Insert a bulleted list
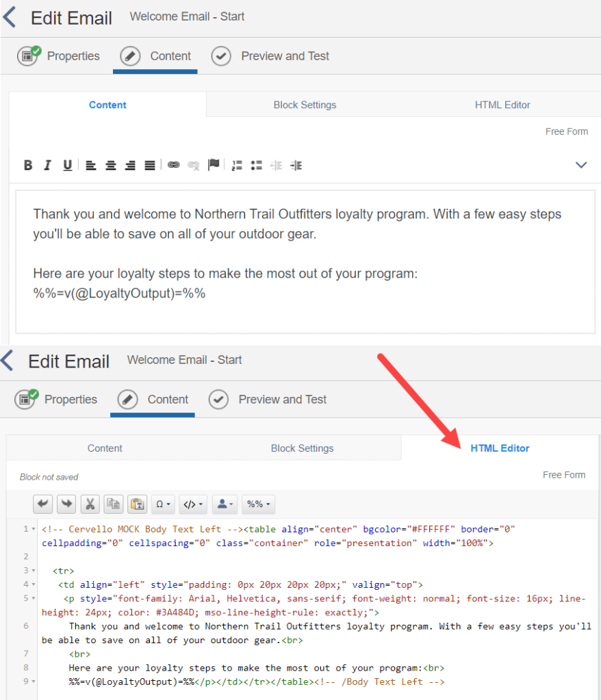Viewport: 601px width, 700px height. 257,165
